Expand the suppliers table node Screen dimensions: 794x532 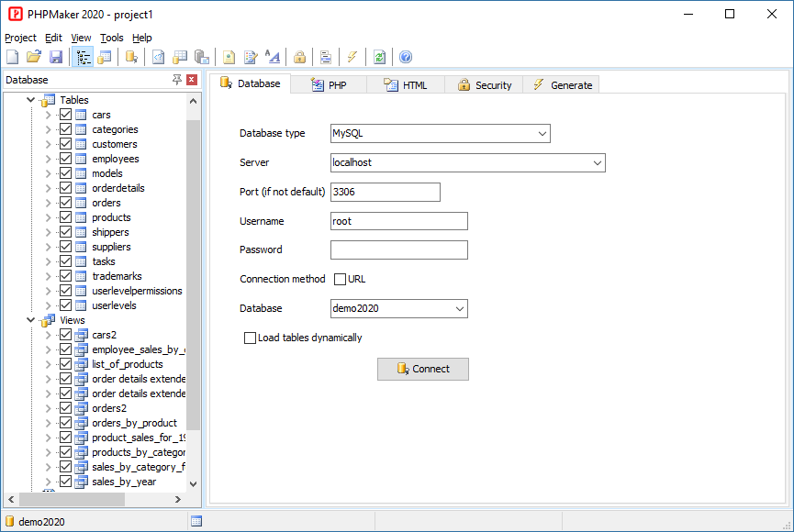tap(48, 247)
